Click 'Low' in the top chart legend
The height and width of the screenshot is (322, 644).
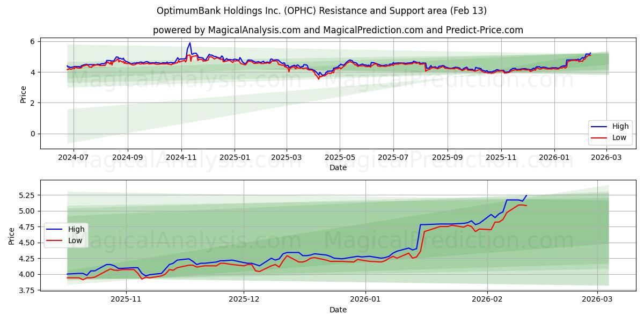click(619, 137)
